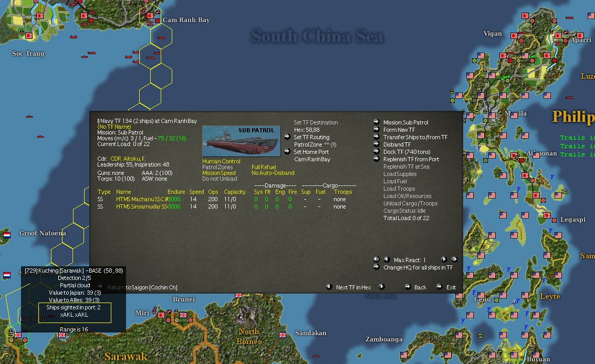
Task: Select the Kuching anchor port icon
Action: [11, 331]
